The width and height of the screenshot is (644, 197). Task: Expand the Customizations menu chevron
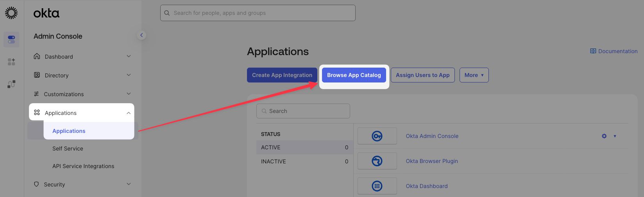tap(129, 94)
